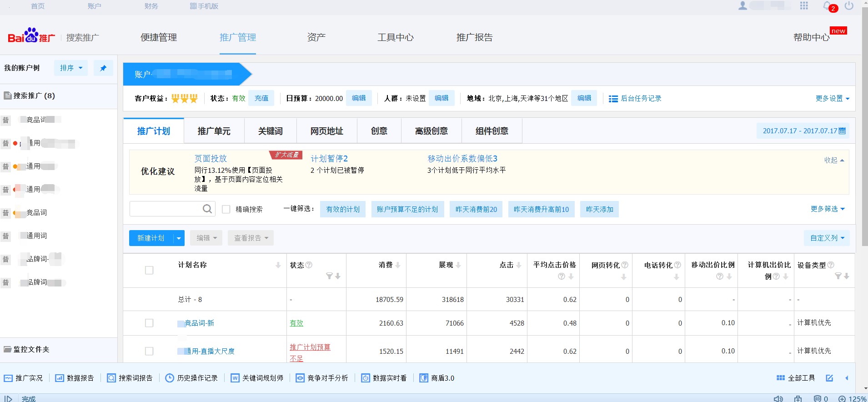Image resolution: width=868 pixels, height=402 pixels.
Task: Collapse suggestions with 收起
Action: tap(834, 160)
